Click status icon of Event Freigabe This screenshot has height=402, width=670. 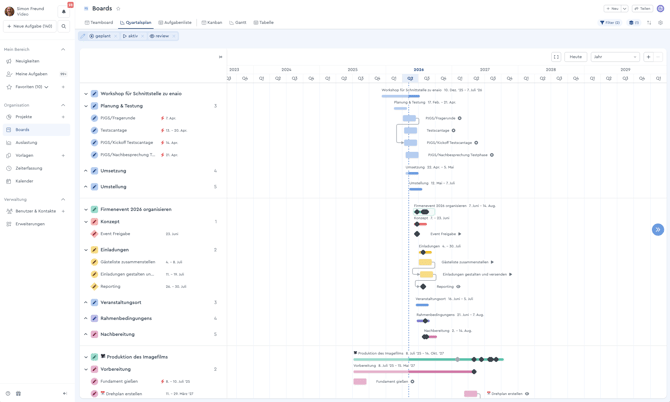[94, 234]
